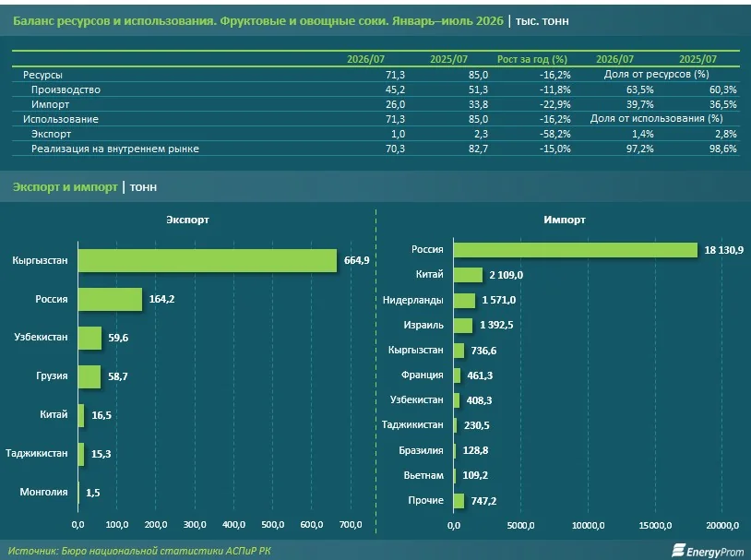
Task: Click the export value '15,3'
Action: click(101, 454)
